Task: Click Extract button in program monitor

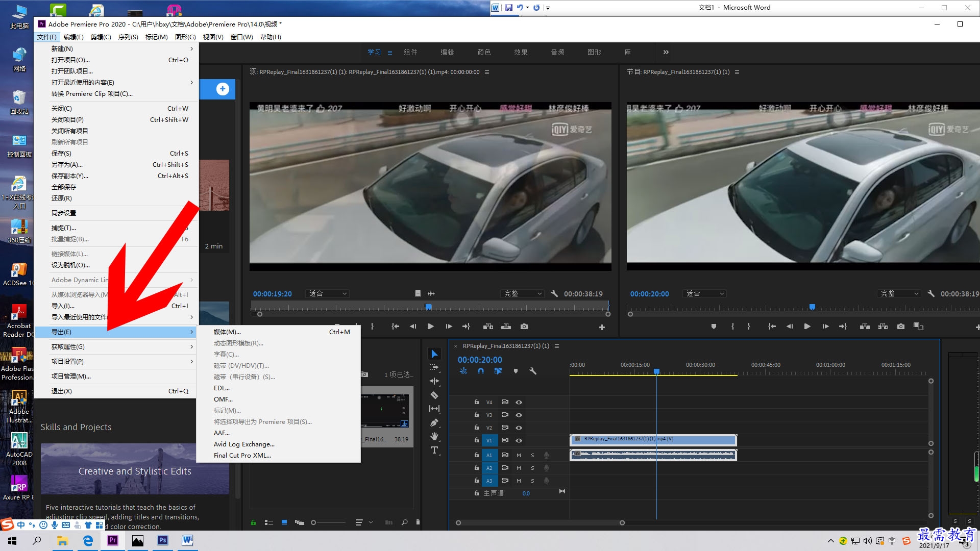Action: (883, 327)
